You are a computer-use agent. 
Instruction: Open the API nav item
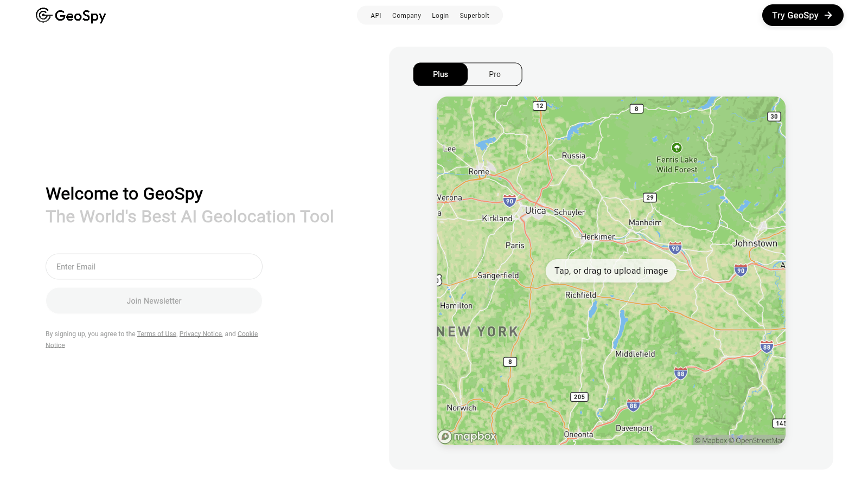pyautogui.click(x=376, y=16)
